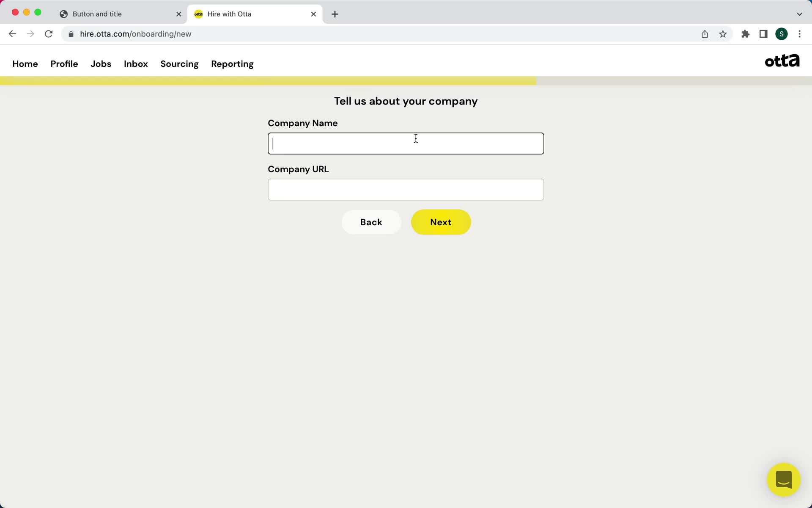Viewport: 812px width, 508px height.
Task: Click the browser profile avatar icon
Action: pyautogui.click(x=782, y=34)
